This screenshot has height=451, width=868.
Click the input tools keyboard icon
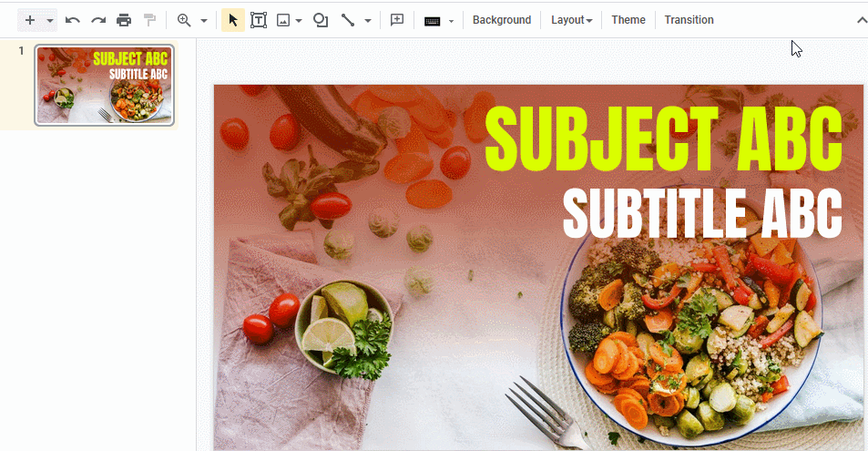433,21
